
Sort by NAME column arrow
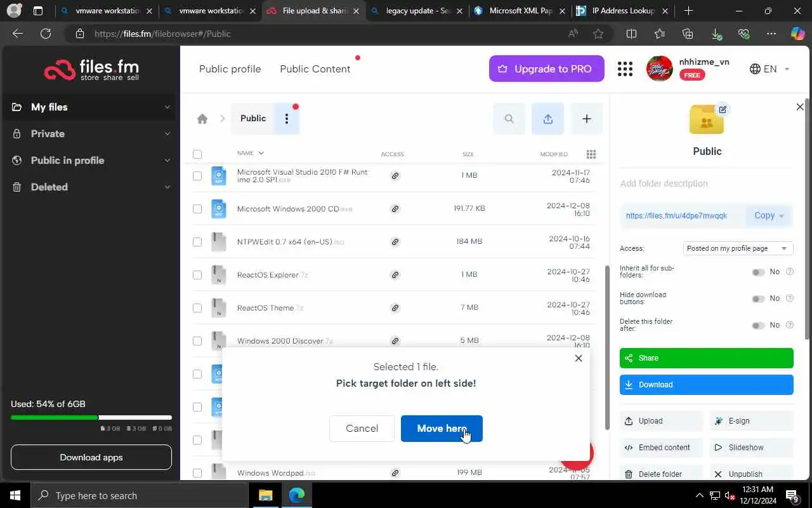coord(261,153)
